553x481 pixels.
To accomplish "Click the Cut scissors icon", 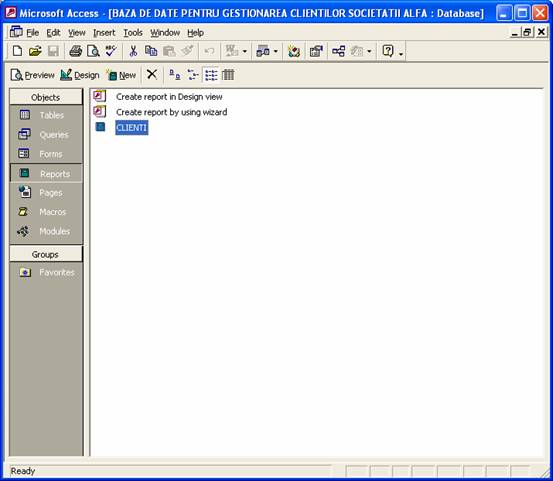I will click(133, 51).
